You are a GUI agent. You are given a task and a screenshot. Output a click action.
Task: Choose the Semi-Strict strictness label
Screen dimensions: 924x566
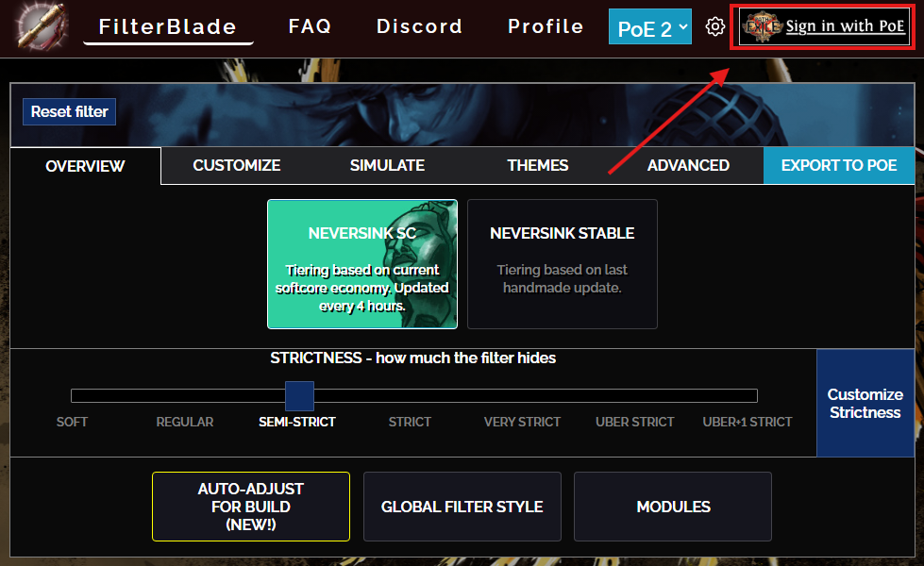pyautogui.click(x=297, y=422)
